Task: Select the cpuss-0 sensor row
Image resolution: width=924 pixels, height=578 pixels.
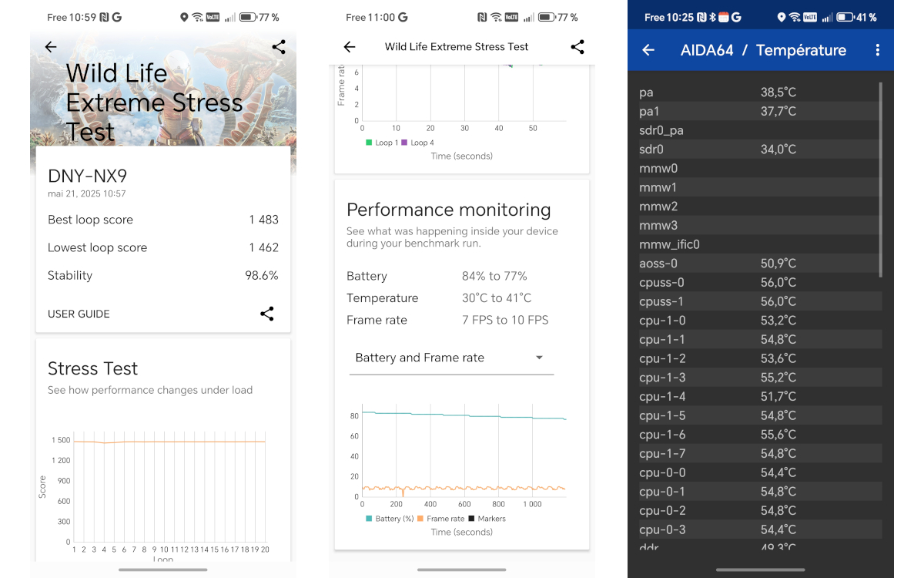Action: pyautogui.click(x=760, y=282)
